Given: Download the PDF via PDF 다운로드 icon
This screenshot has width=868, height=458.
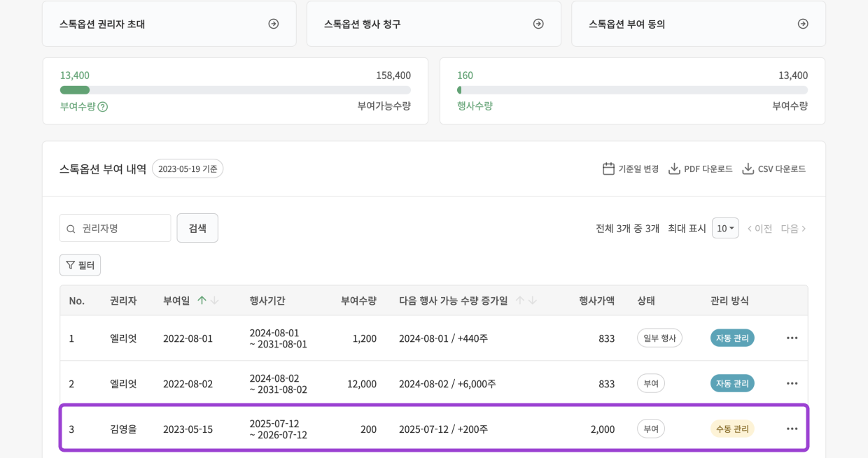Looking at the screenshot, I should coord(674,169).
